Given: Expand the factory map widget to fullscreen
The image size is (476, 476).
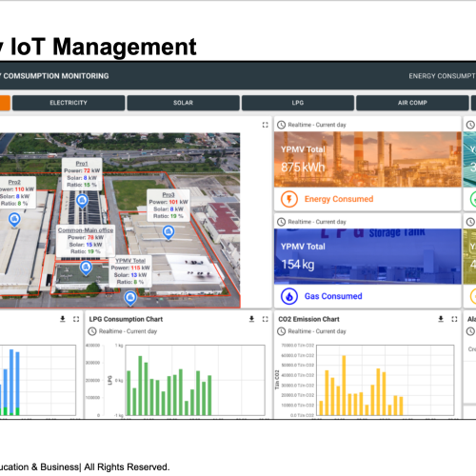Looking at the screenshot, I should [x=265, y=125].
